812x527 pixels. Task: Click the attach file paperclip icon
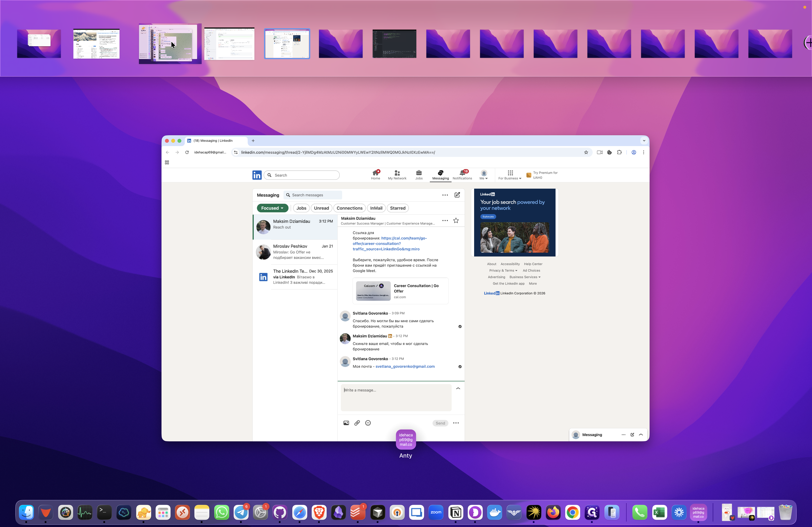[357, 423]
